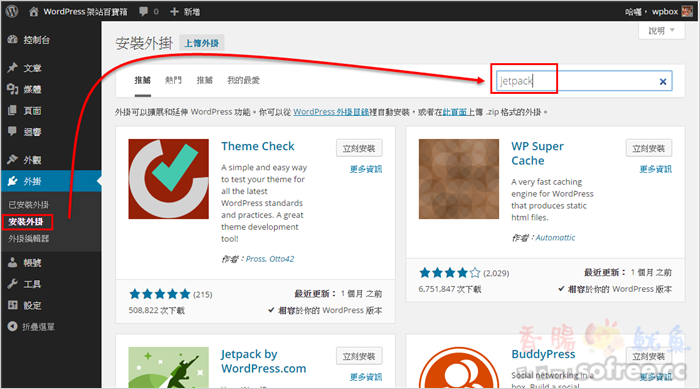Open 媒體 media icon in sidebar

[x=12, y=89]
